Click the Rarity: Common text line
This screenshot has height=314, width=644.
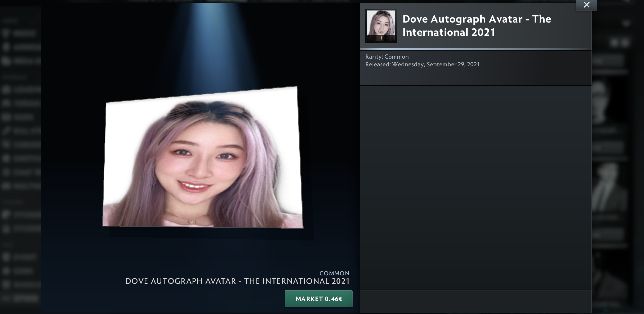[387, 56]
